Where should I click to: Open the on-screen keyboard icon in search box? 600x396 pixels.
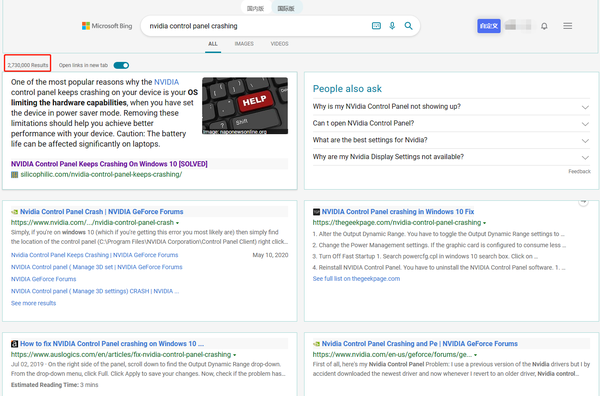pyautogui.click(x=376, y=26)
